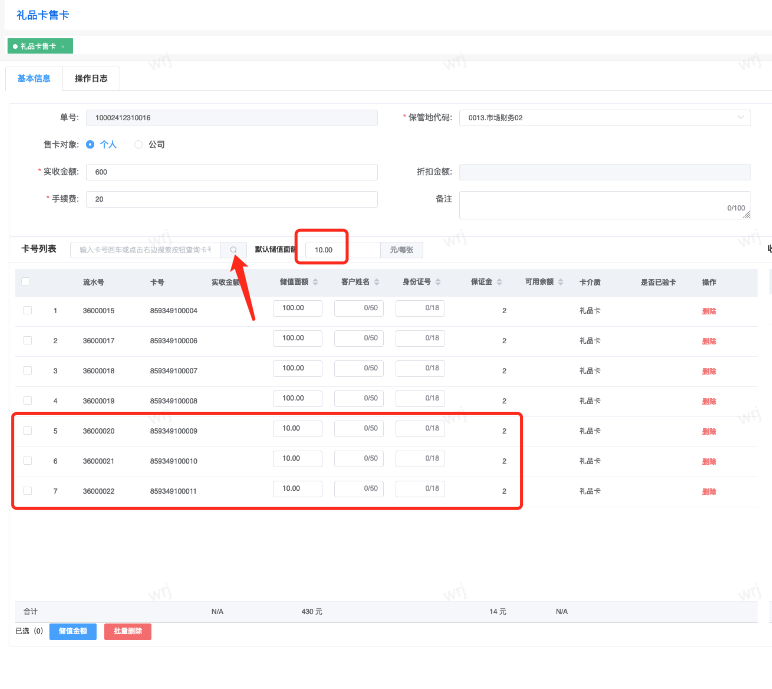Click the red 批量删除 button
The height and width of the screenshot is (689, 772).
pyautogui.click(x=127, y=632)
